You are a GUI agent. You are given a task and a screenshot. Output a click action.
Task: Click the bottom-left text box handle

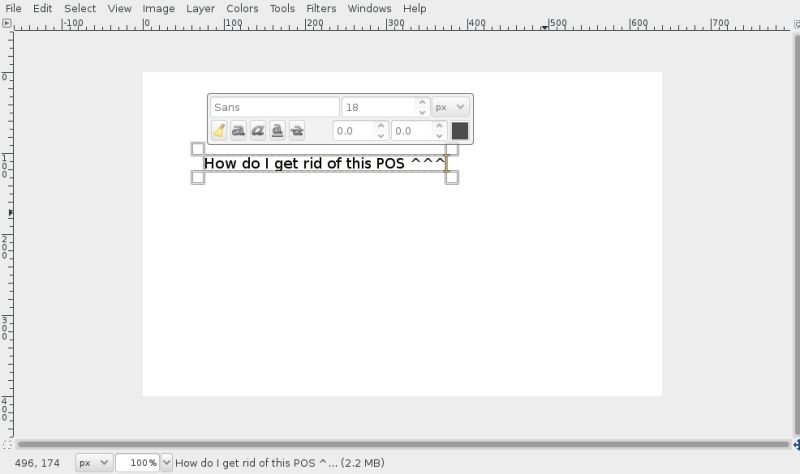[x=197, y=178]
